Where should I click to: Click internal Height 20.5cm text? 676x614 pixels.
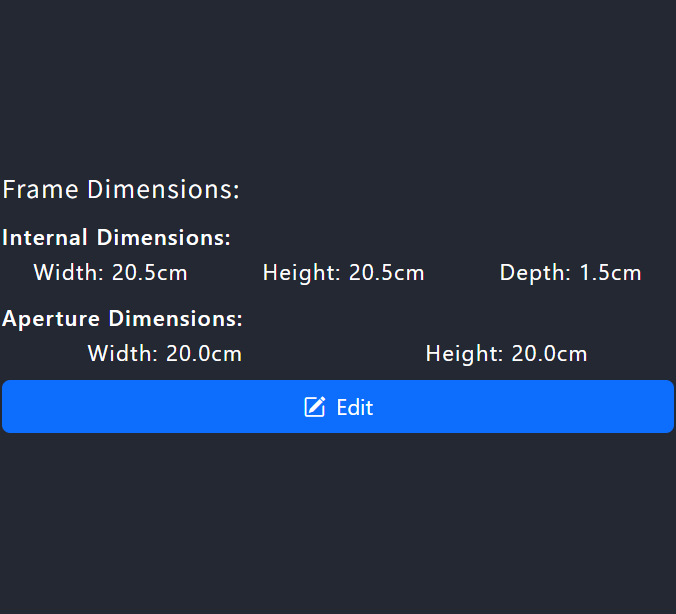pyautogui.click(x=343, y=272)
